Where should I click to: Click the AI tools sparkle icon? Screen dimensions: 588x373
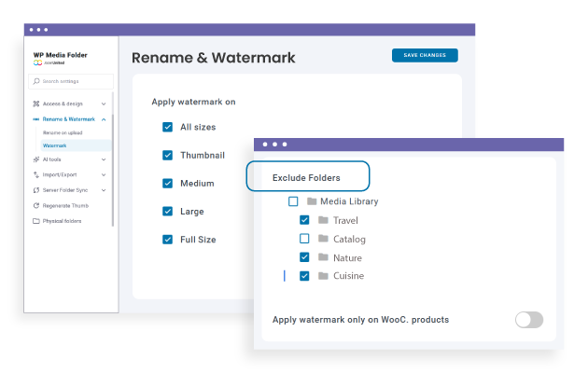[36, 159]
